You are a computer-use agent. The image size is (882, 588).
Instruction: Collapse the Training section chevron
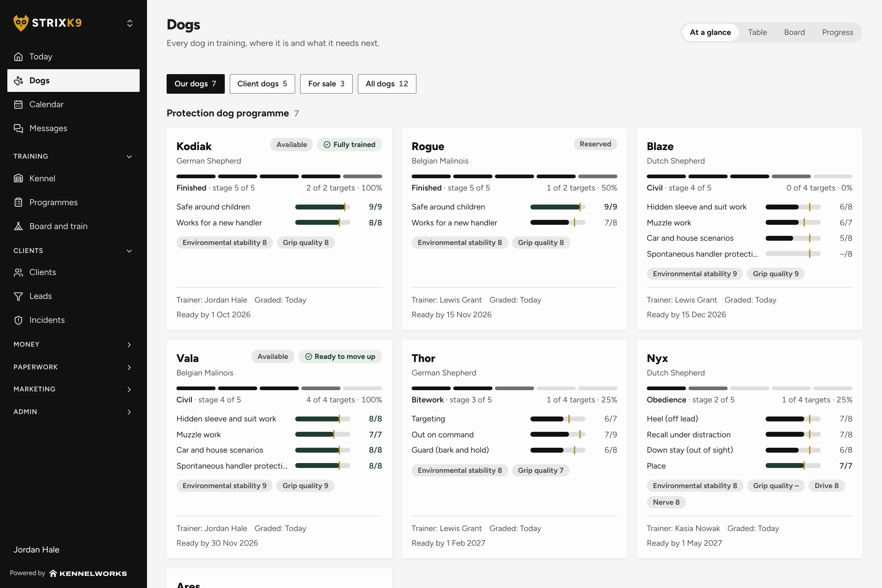click(129, 156)
